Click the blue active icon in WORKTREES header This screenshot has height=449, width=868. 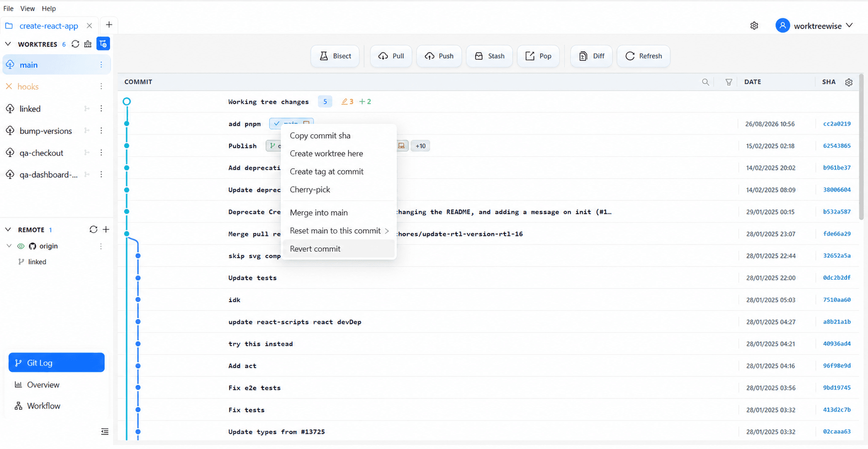coord(103,44)
